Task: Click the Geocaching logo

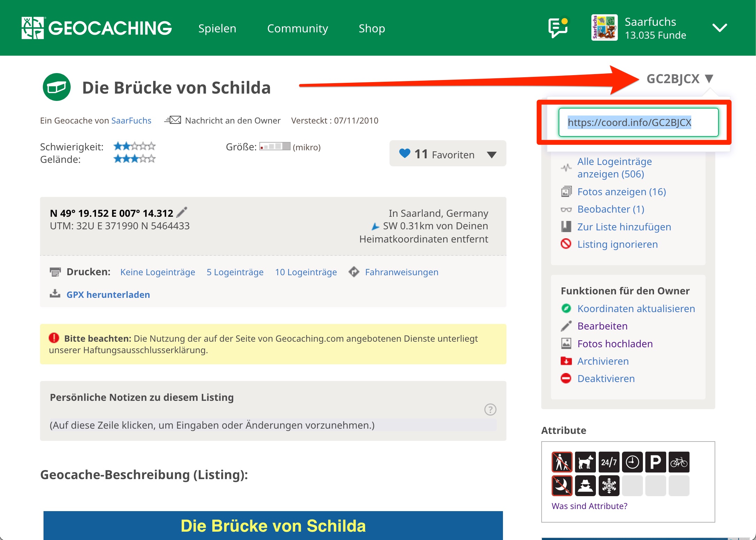Action: tap(97, 28)
